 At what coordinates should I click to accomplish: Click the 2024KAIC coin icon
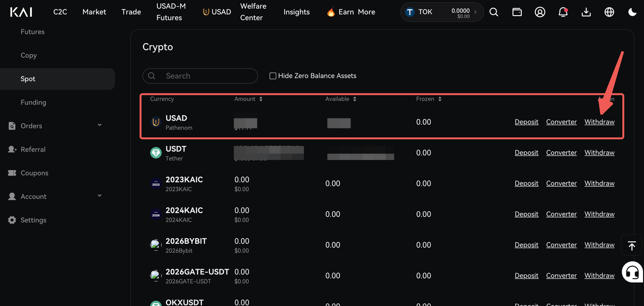coord(156,214)
